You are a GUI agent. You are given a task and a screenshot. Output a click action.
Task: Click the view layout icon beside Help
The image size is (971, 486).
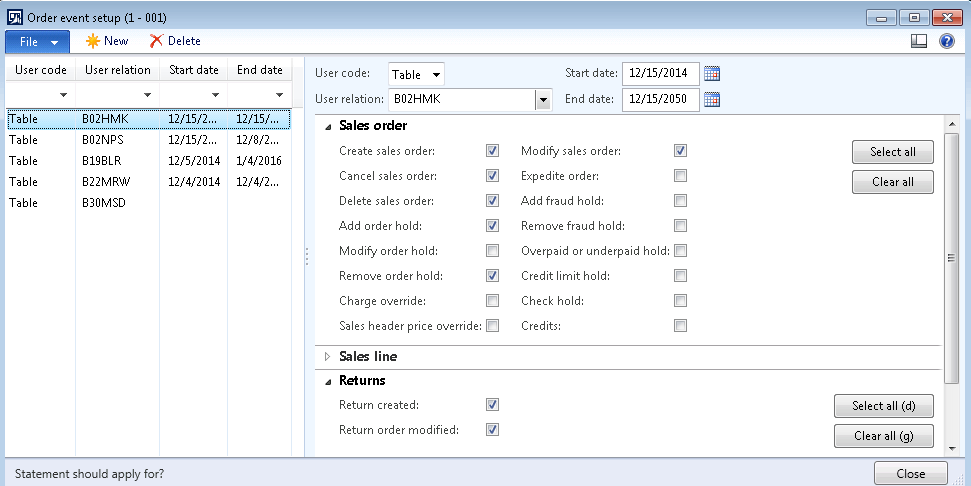pyautogui.click(x=920, y=41)
